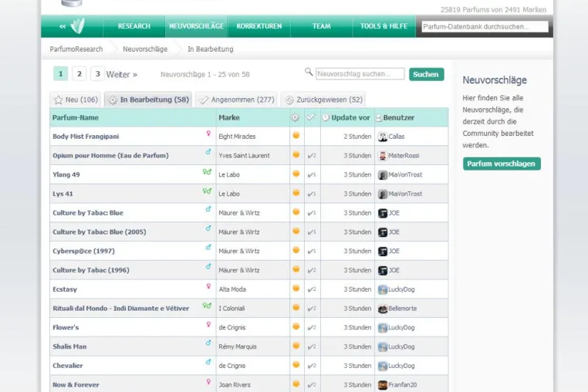
Task: Focus the Parfum-Datenbank durchsuchen search field
Action: 485,27
